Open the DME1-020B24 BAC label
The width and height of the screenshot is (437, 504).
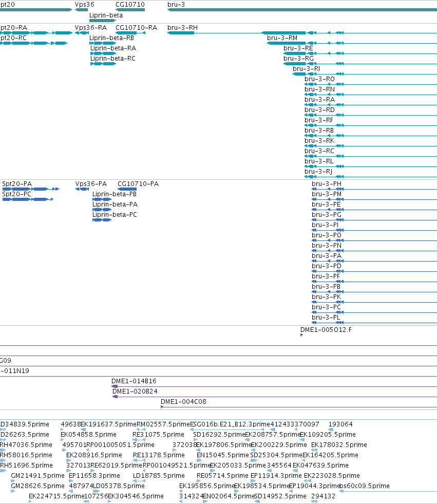(135, 391)
